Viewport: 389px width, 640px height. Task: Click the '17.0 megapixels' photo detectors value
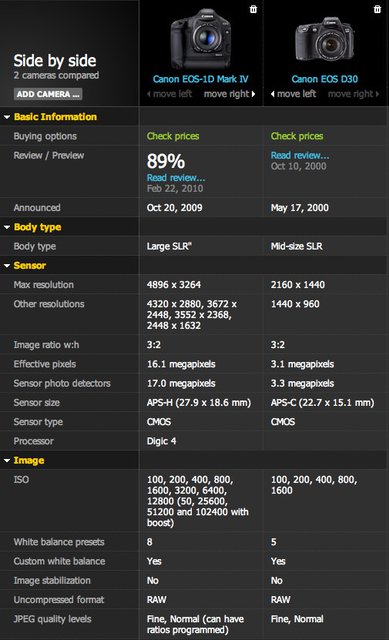pyautogui.click(x=181, y=383)
